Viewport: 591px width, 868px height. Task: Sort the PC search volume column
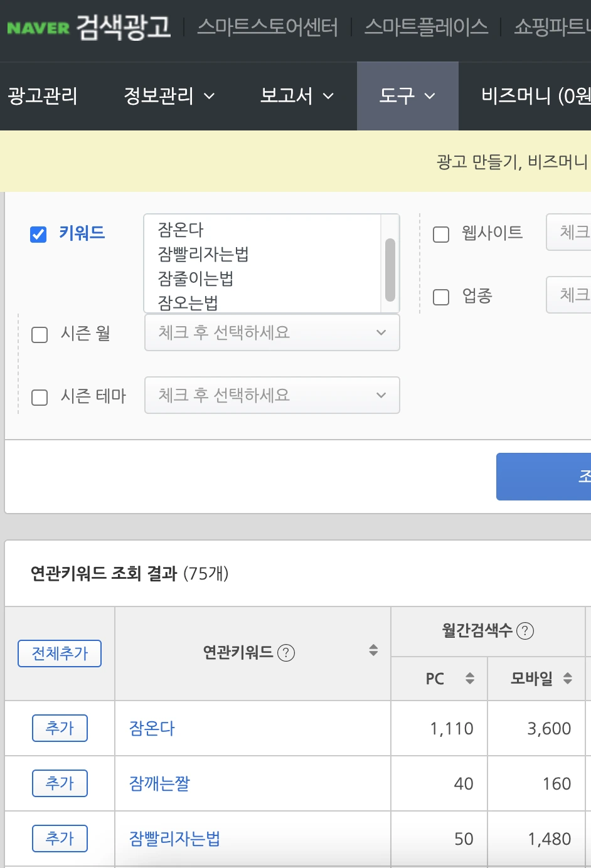point(470,678)
